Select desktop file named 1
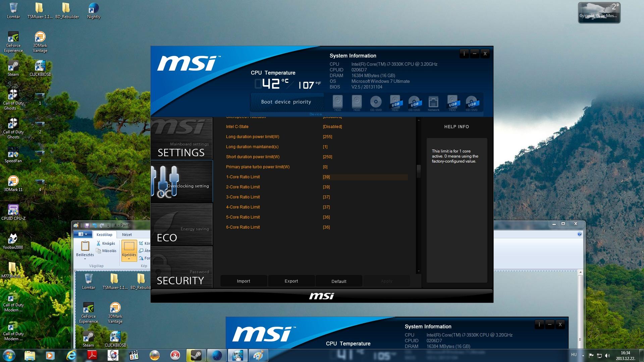 [40, 99]
